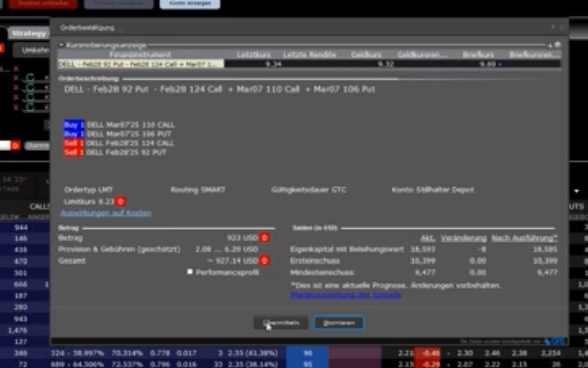Screen dimensions: 588x368
Task: Click the blue strike 96 cell
Action: [307, 353]
